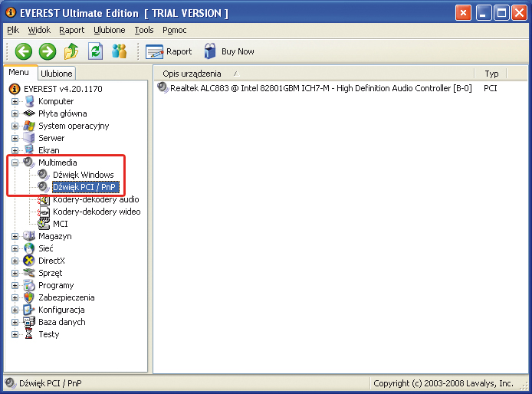Screen dimensions: 532x394
Task: Select the Realtek ALC883 device row
Action: [x=314, y=88]
